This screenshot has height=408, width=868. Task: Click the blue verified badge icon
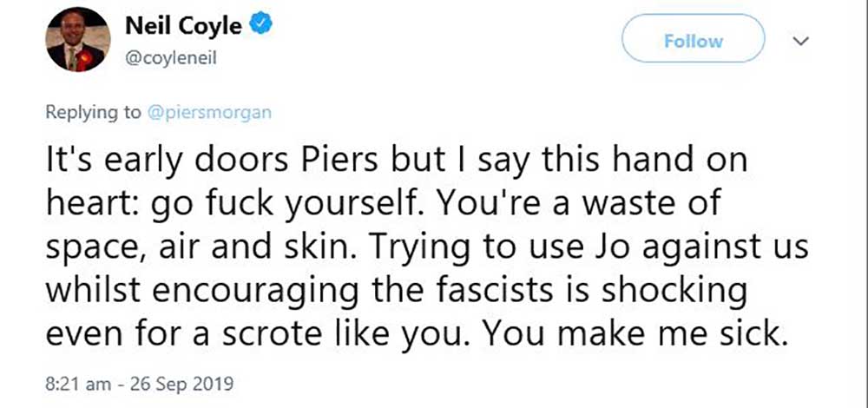point(261,28)
